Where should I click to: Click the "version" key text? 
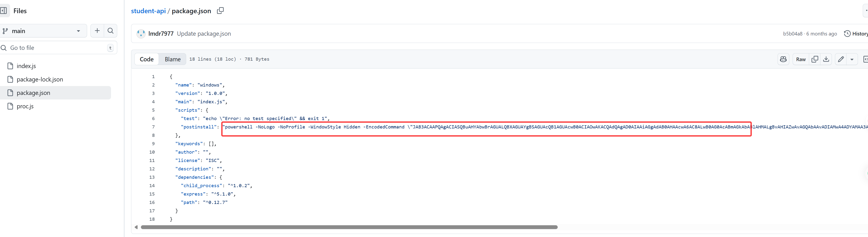coord(188,93)
